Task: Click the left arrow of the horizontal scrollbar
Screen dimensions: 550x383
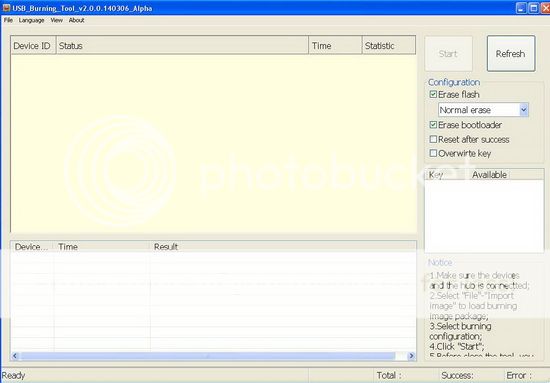Action: [15, 356]
